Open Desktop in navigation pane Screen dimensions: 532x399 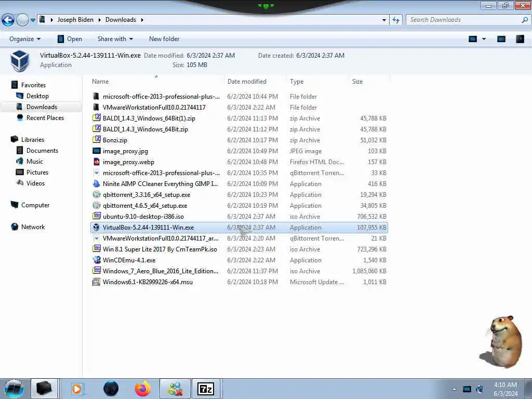pos(37,96)
